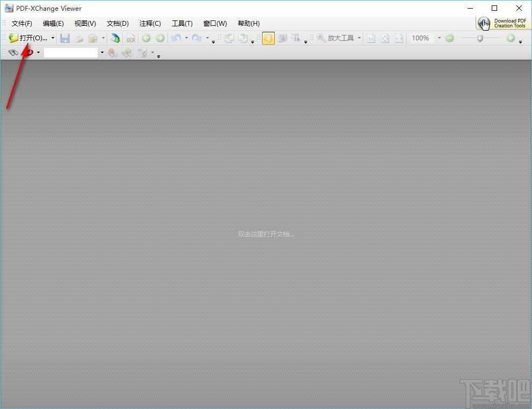Click the Find Previous binoculars icon

click(x=113, y=53)
